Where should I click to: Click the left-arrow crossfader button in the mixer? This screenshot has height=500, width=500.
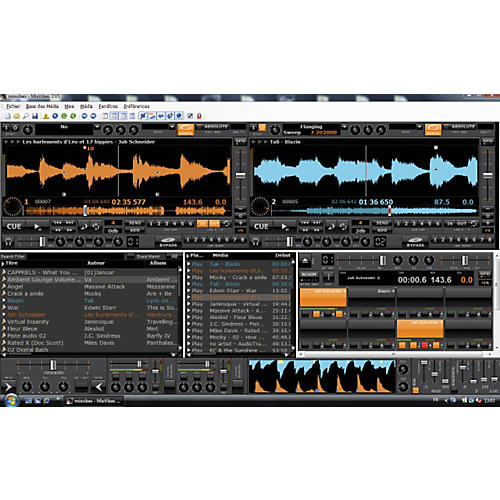pos(99,387)
